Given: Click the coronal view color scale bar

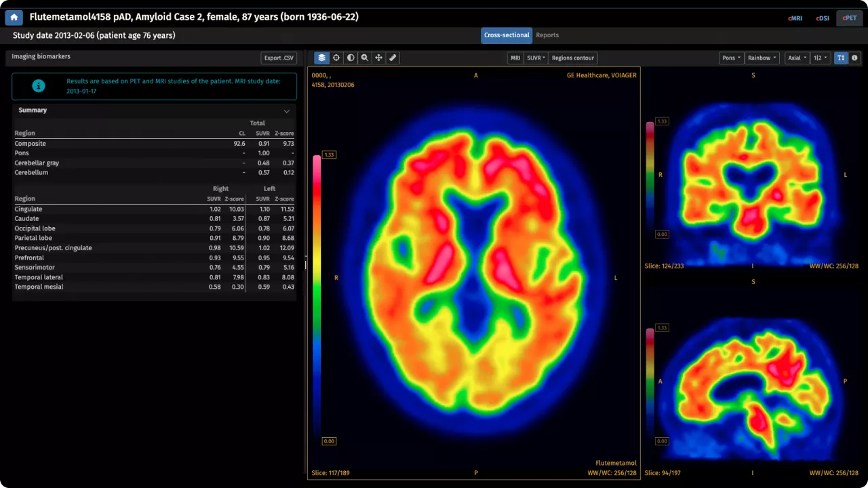Looking at the screenshot, I should [650, 178].
